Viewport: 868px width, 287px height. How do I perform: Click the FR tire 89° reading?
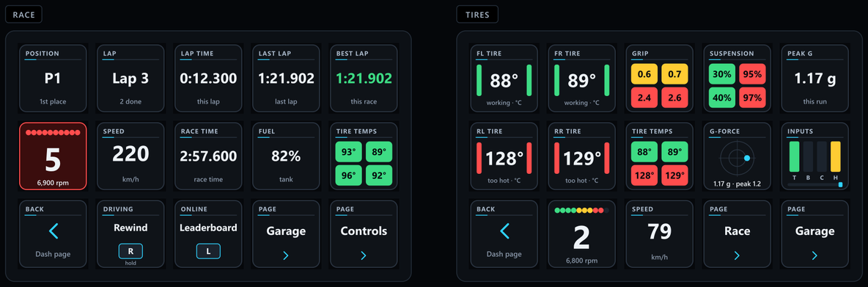582,81
